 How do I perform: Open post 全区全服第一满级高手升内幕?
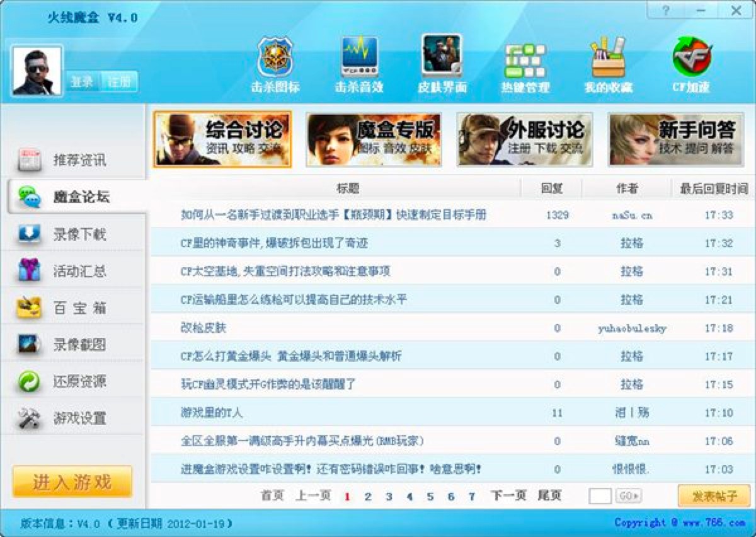[x=302, y=441]
